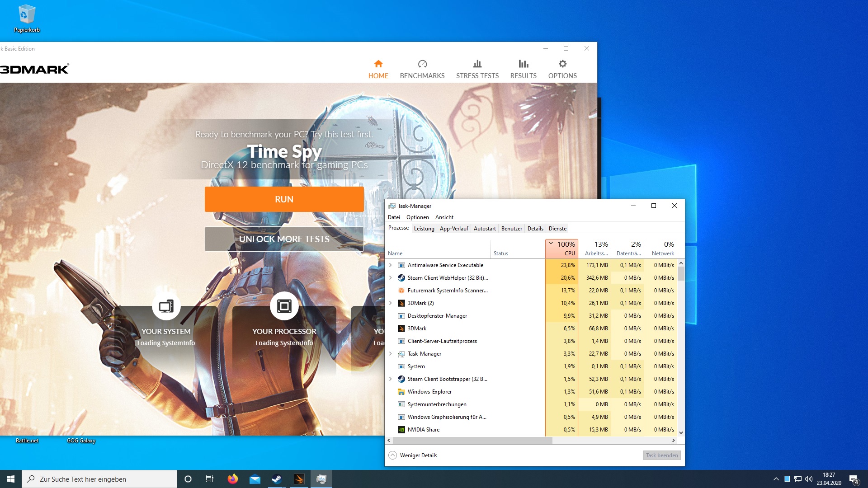Open the BENCHMARKS section in 3DMark
This screenshot has height=488, width=868.
pyautogui.click(x=422, y=69)
